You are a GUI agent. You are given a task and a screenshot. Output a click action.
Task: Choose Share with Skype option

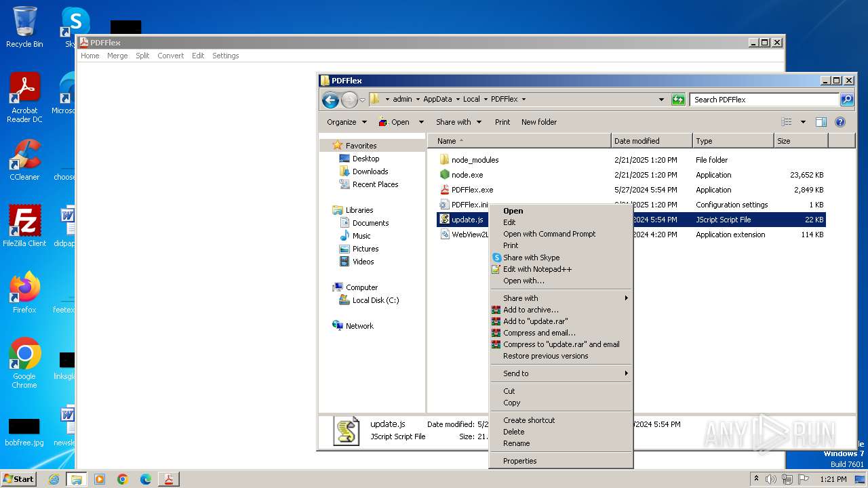531,258
